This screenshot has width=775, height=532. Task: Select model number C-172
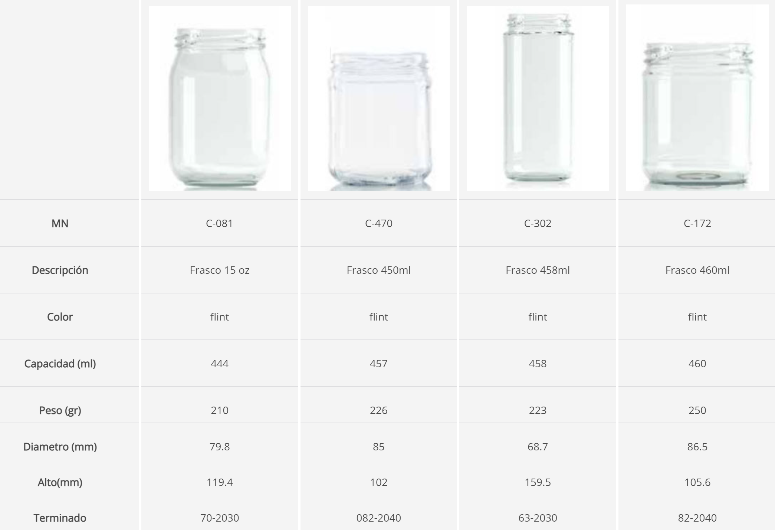[x=697, y=223]
